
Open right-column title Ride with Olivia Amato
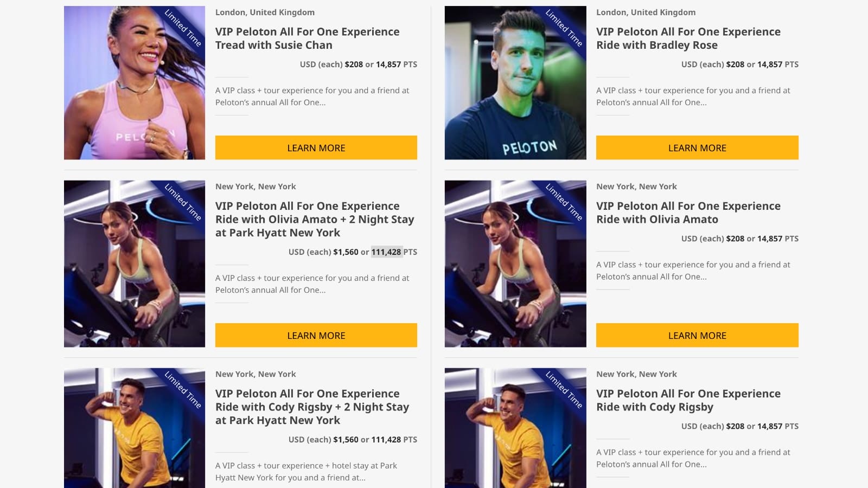(688, 213)
